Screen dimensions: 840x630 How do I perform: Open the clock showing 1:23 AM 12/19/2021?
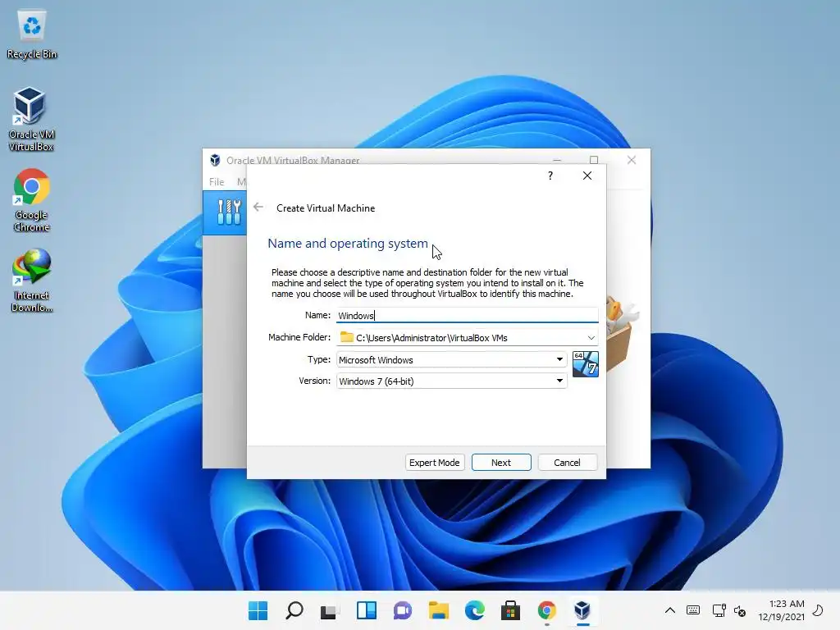tap(782, 610)
